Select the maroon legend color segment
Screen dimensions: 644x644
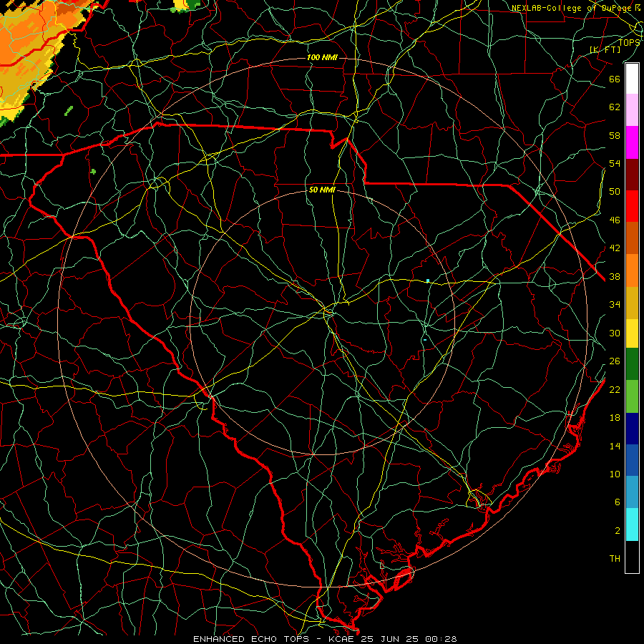click(x=632, y=174)
